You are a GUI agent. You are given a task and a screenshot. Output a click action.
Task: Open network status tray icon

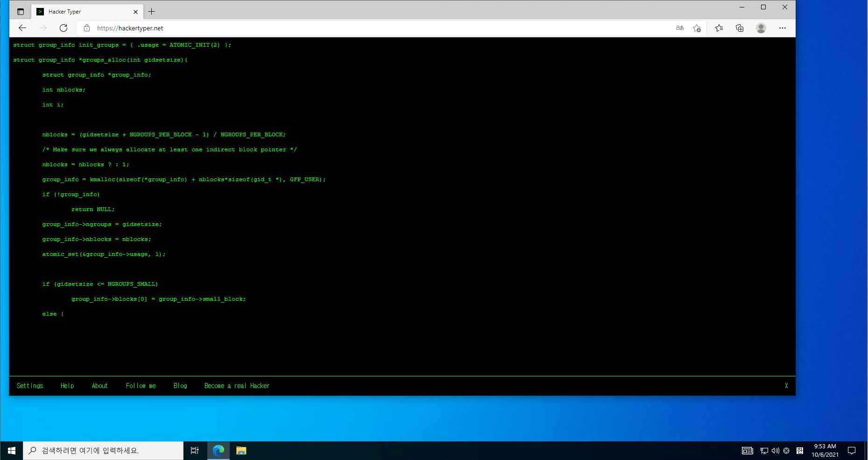coord(764,451)
